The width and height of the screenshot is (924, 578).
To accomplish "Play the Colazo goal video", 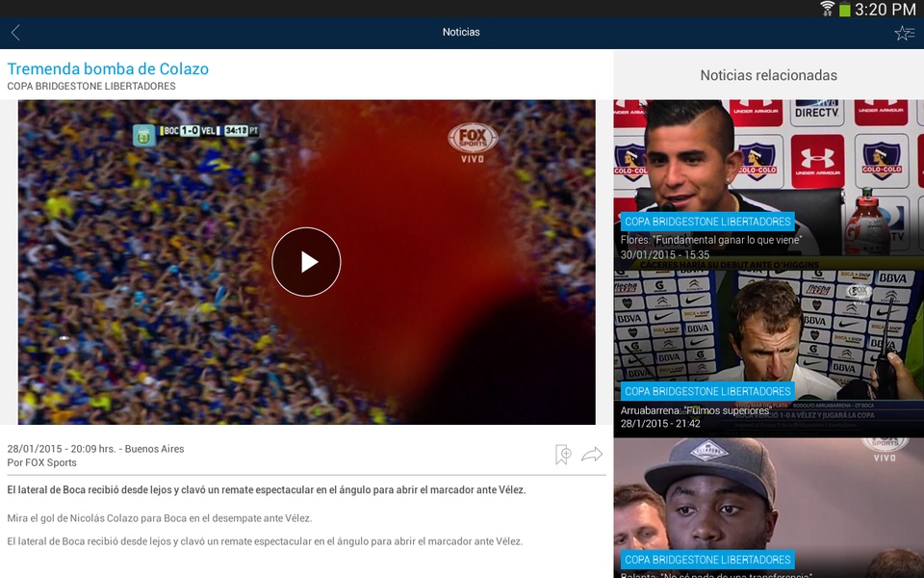I will 306,262.
